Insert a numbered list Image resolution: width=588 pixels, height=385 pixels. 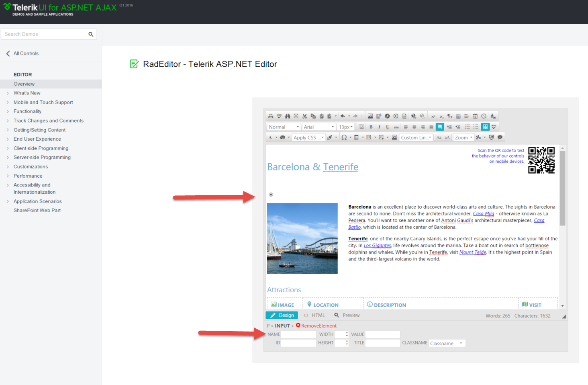tap(467, 127)
